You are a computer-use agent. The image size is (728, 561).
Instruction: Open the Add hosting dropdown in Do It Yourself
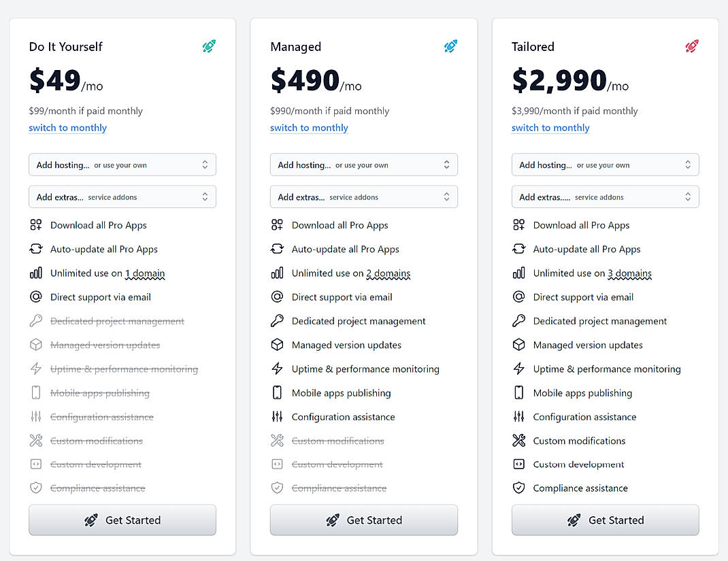(x=122, y=165)
